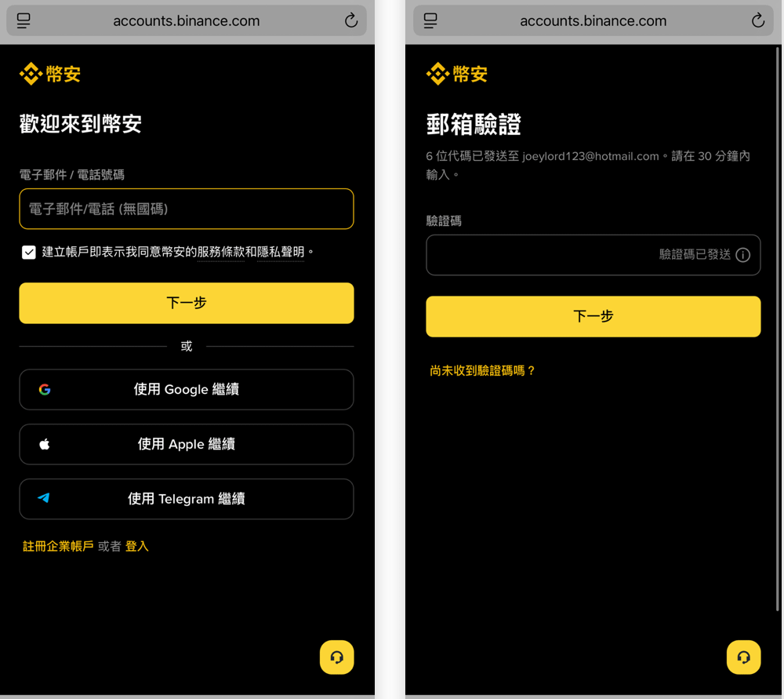Click the Telegram paper plane icon
The width and height of the screenshot is (784, 699).
44,498
